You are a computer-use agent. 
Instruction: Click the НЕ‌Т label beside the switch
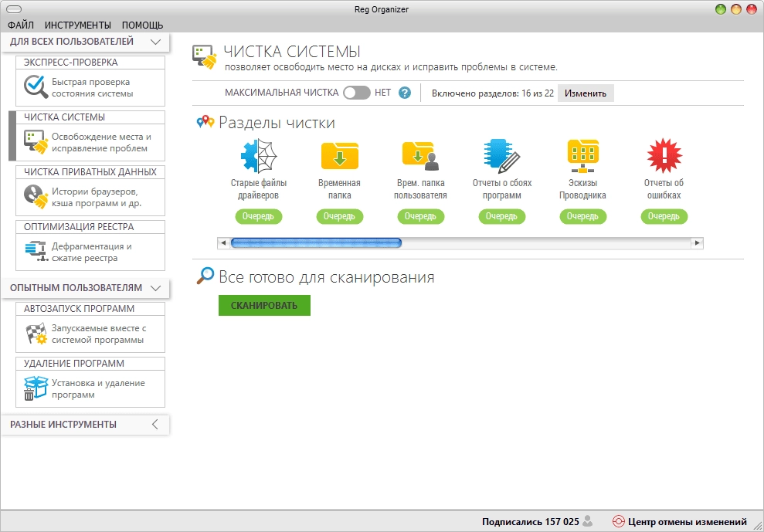pyautogui.click(x=382, y=93)
